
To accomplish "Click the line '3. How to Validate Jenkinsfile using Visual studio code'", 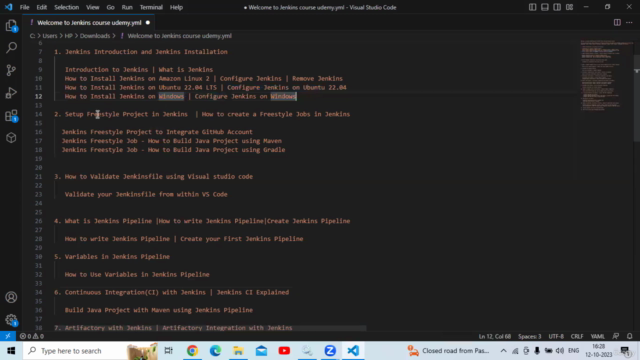I will coord(153,177).
